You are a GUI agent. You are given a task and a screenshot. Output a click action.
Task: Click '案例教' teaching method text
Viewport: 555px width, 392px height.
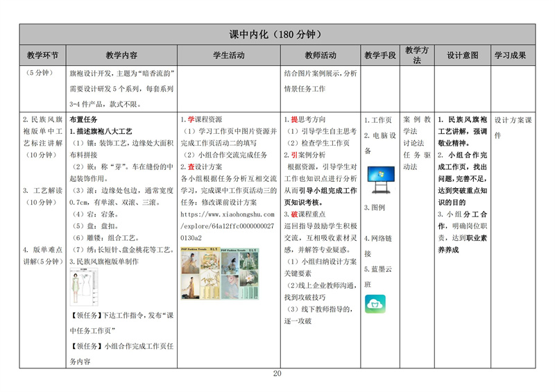coord(417,119)
